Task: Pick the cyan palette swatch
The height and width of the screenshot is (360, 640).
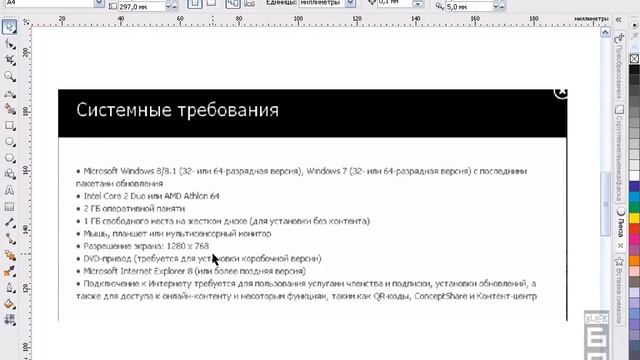Action: click(x=634, y=197)
